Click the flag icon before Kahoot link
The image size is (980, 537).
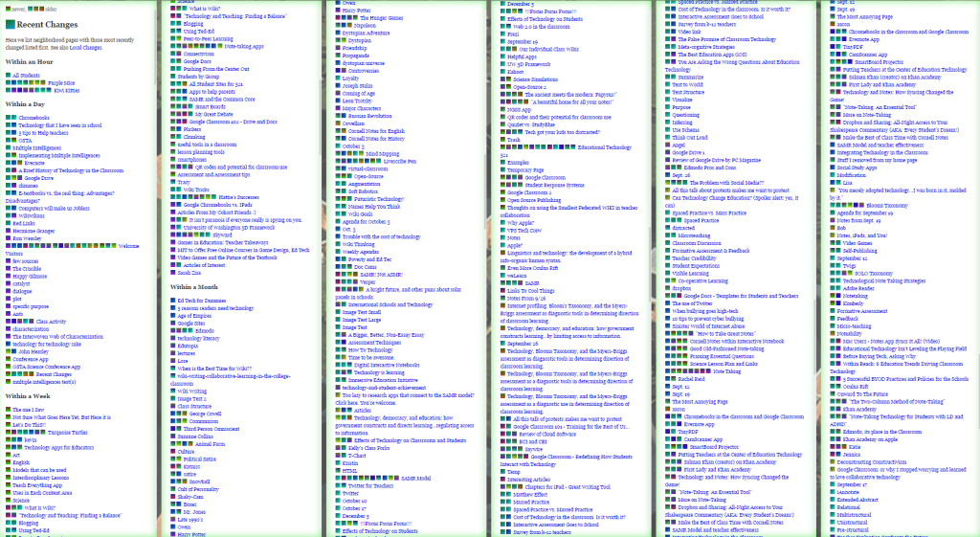point(502,70)
